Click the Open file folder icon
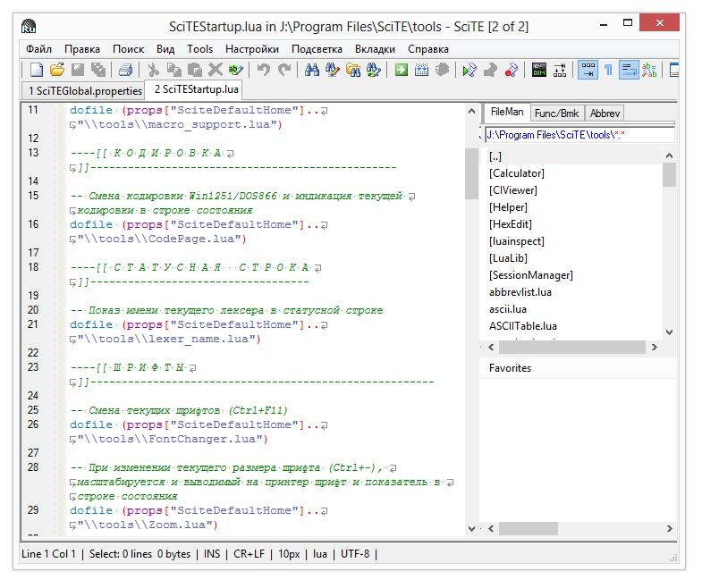 56,70
